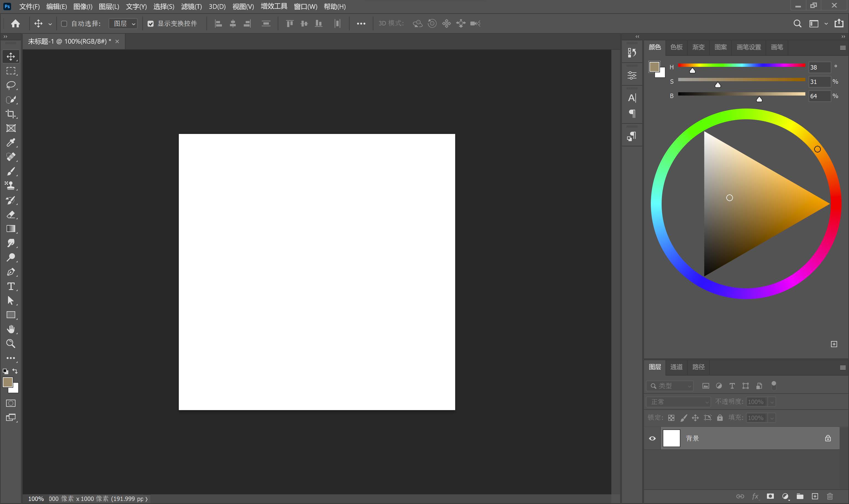
Task: Open the Character panel icon
Action: 632,98
